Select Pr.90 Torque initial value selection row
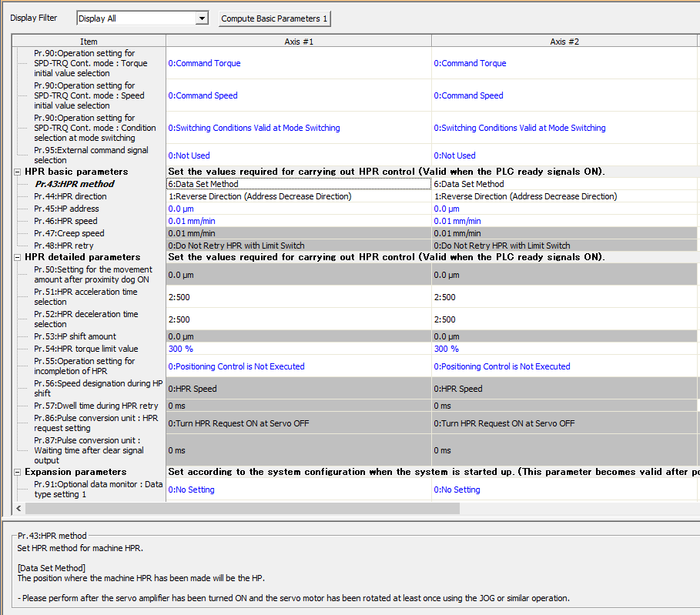 91,63
